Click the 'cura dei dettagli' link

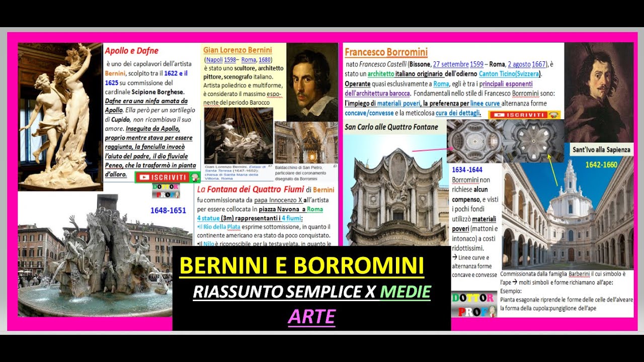pos(458,113)
